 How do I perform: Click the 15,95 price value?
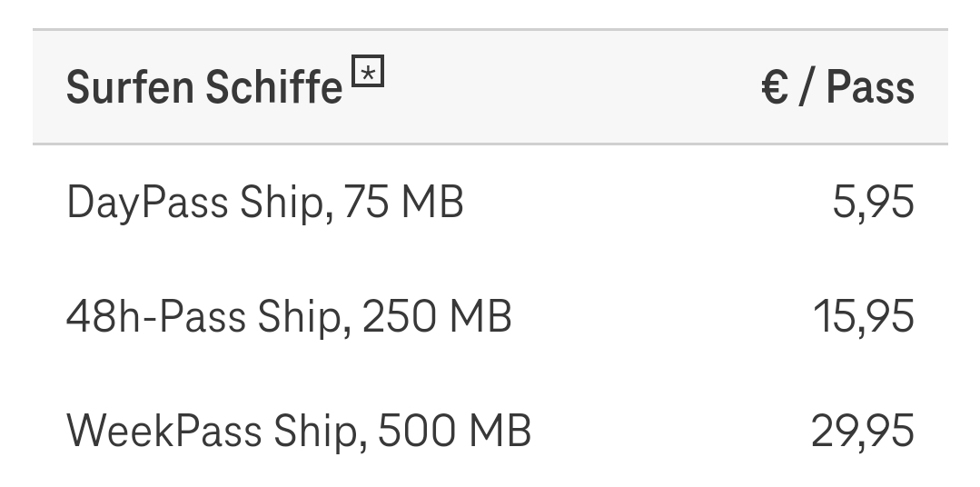click(x=863, y=316)
